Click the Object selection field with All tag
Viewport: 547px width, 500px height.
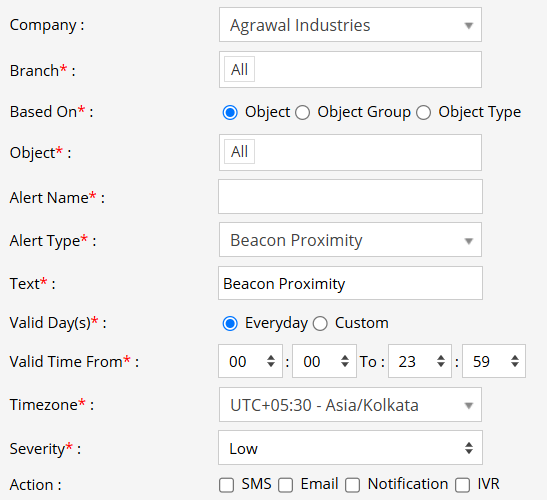[x=350, y=152]
